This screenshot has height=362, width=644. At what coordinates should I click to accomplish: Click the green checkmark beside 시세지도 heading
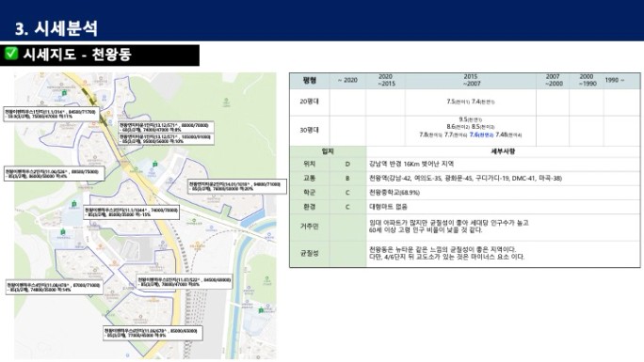[11, 54]
